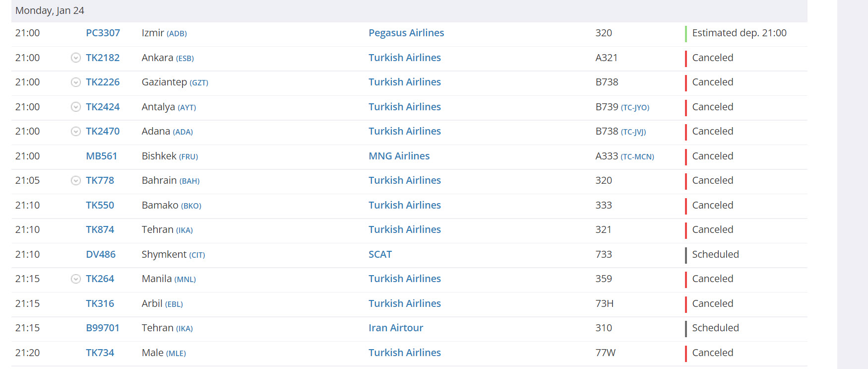The width and height of the screenshot is (868, 369).
Task: Open flight B99701 to Tehran
Action: point(103,328)
